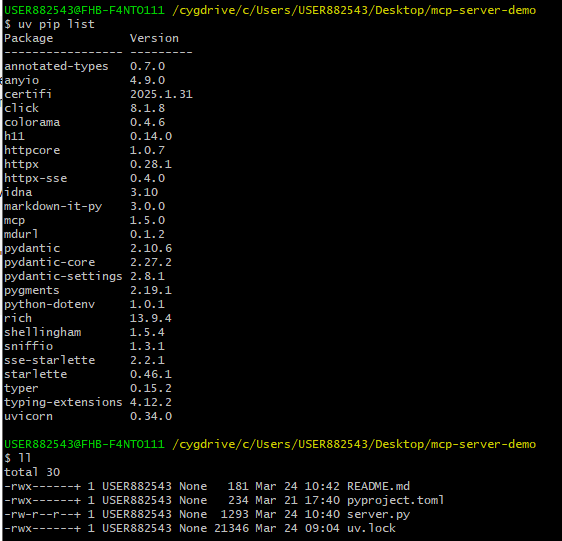The height and width of the screenshot is (541, 562).
Task: Click the shellingham package name
Action: (43, 332)
